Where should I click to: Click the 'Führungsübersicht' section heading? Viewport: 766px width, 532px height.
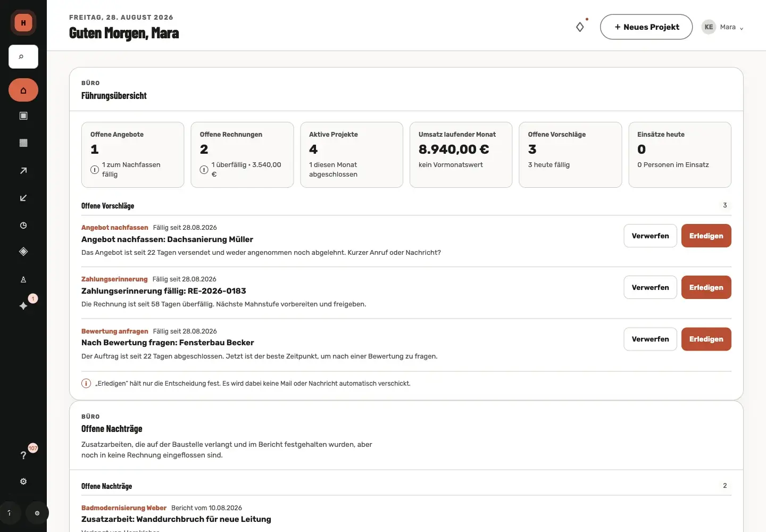114,96
